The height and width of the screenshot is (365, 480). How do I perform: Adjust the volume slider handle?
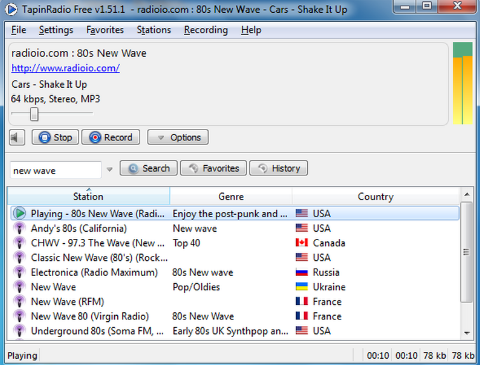34,114
